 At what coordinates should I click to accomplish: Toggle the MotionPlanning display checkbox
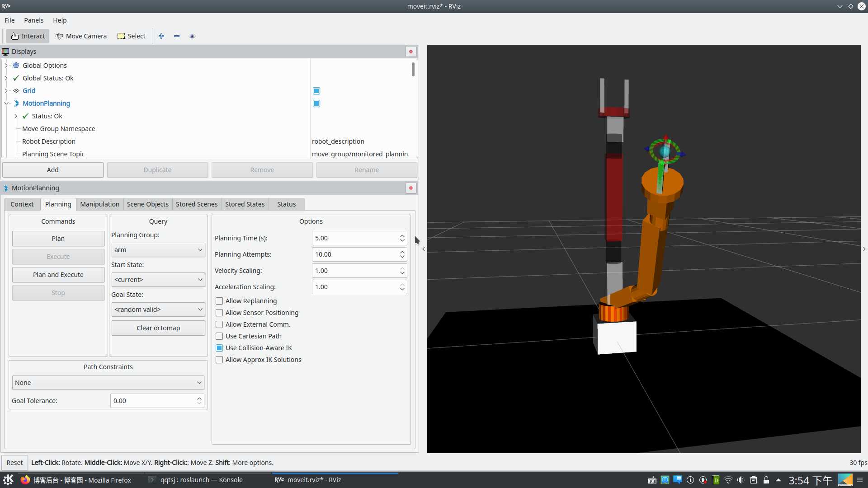[316, 103]
